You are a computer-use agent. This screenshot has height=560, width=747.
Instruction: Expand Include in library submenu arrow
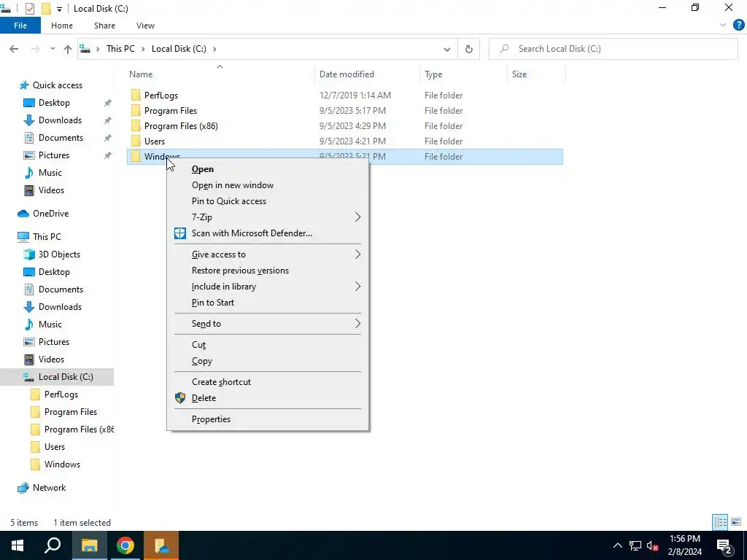pyautogui.click(x=357, y=286)
